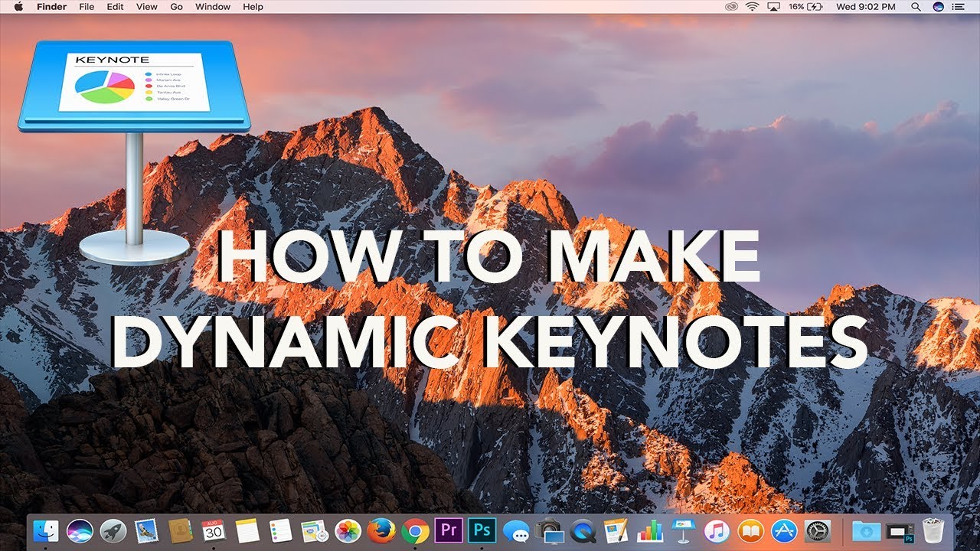Viewport: 980px width, 551px height.
Task: Open Reminders app in the dock
Action: (281, 530)
